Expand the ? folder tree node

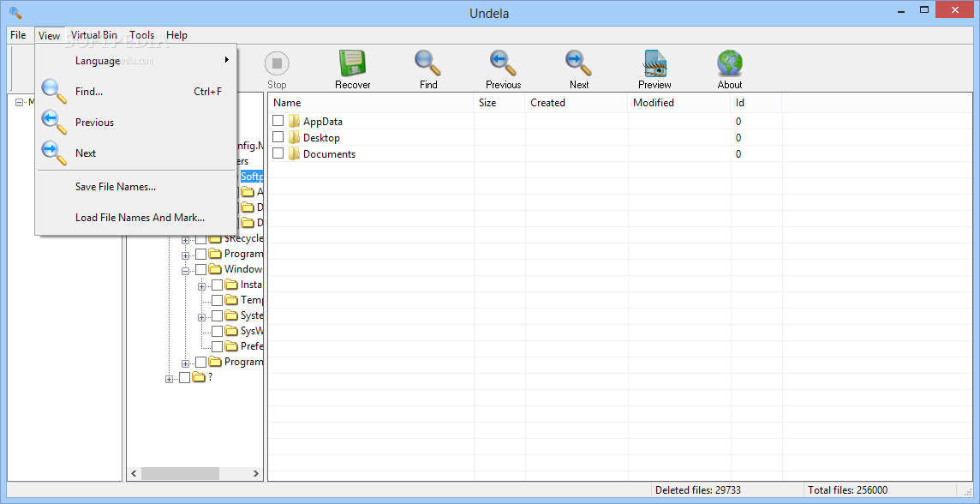(170, 379)
